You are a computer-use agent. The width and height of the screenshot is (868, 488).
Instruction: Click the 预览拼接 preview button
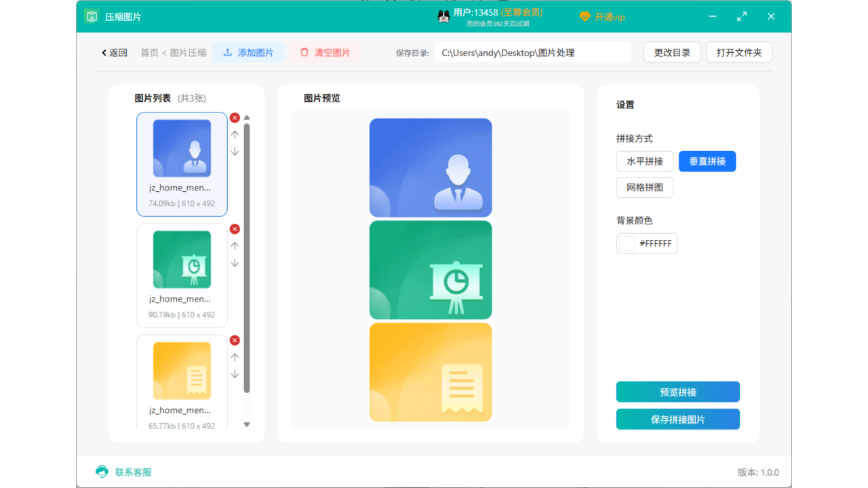point(677,392)
